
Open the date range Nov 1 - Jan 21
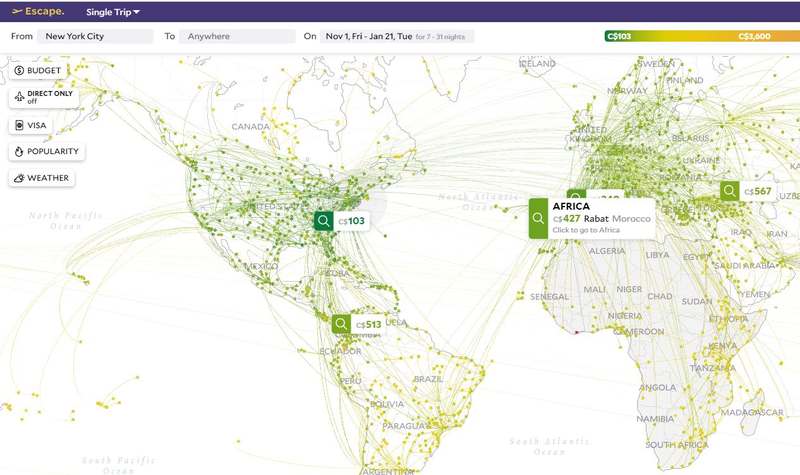click(397, 36)
